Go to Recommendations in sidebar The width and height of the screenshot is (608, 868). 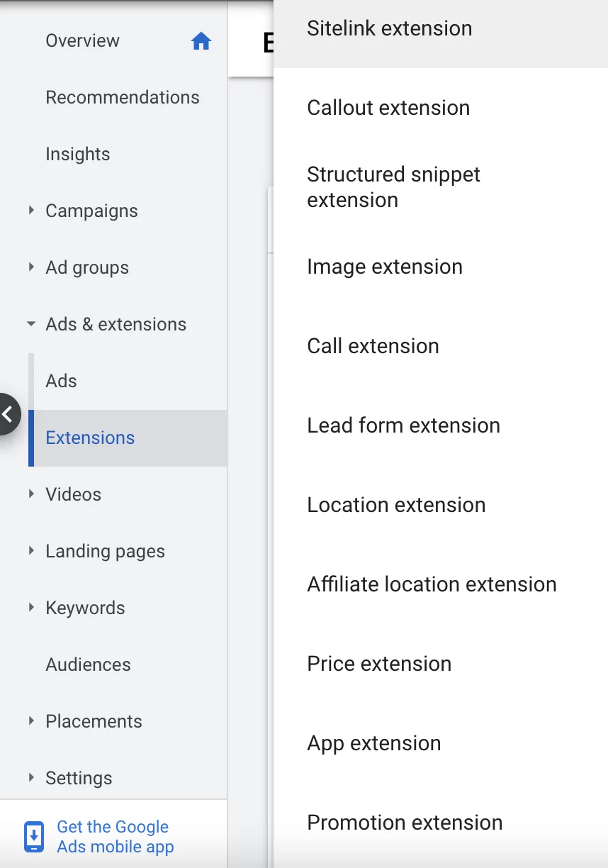[123, 97]
